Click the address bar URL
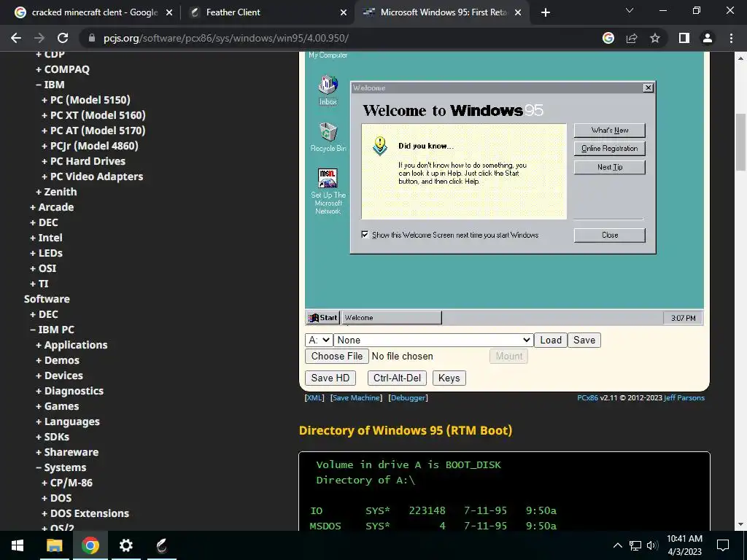747x560 pixels. click(x=226, y=38)
